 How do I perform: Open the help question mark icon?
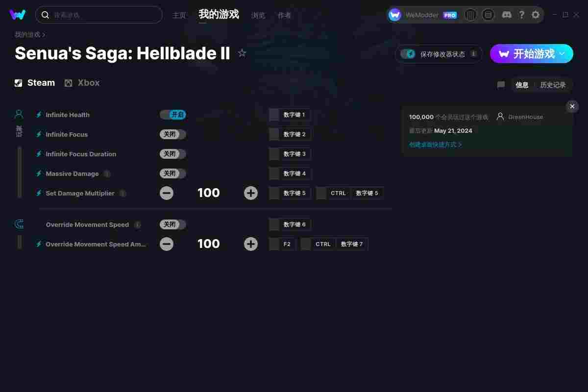522,15
